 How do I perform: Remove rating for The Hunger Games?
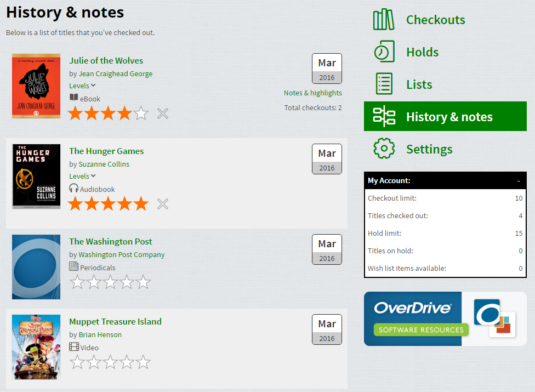(163, 204)
